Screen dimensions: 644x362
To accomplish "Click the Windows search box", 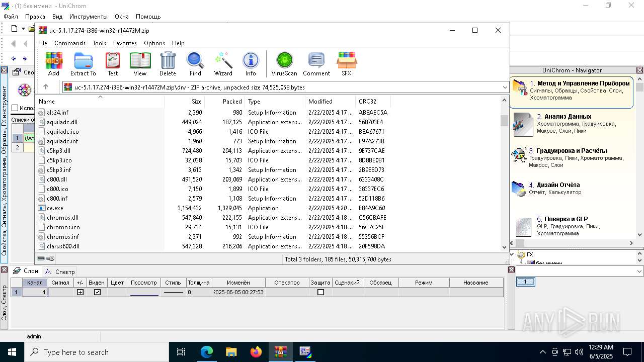I will (97, 352).
